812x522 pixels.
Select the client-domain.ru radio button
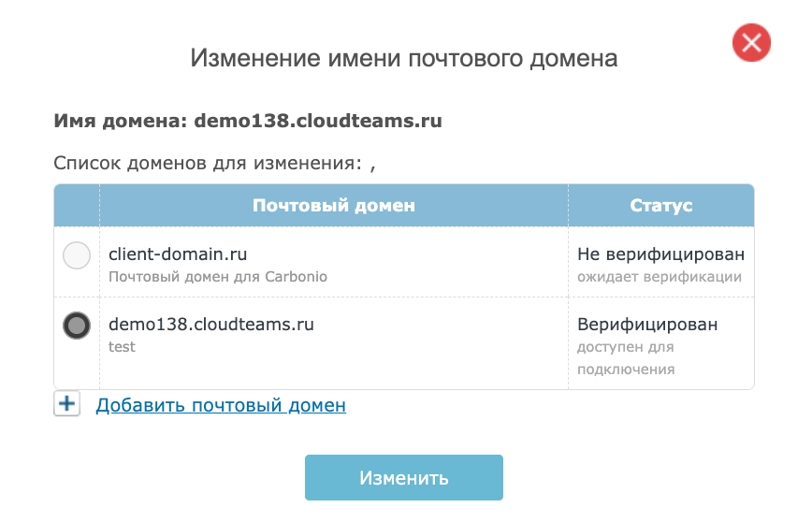coord(76,255)
